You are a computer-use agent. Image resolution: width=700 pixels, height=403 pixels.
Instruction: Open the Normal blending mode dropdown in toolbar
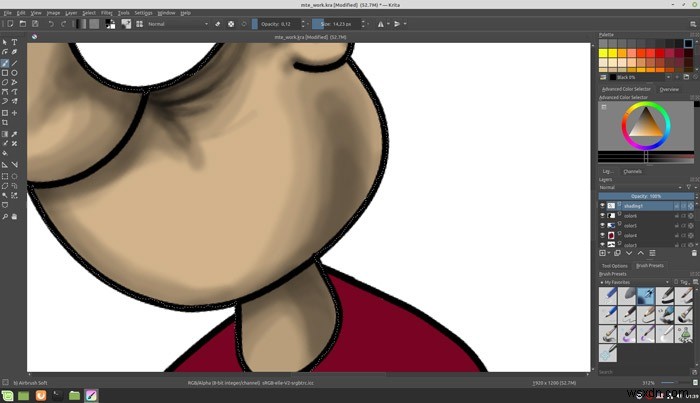[178, 24]
